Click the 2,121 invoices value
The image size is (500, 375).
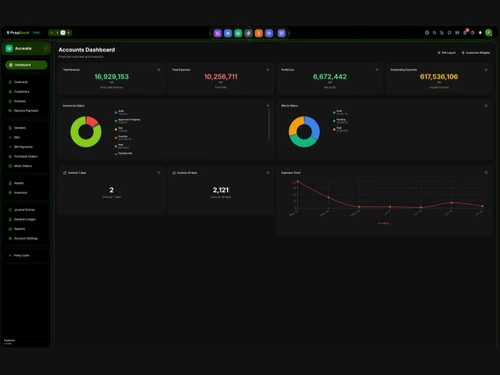(x=221, y=190)
